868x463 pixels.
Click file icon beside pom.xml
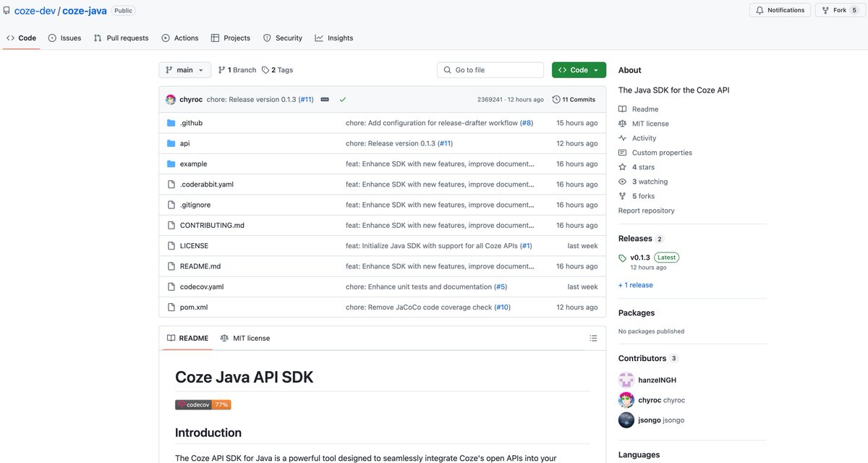171,307
